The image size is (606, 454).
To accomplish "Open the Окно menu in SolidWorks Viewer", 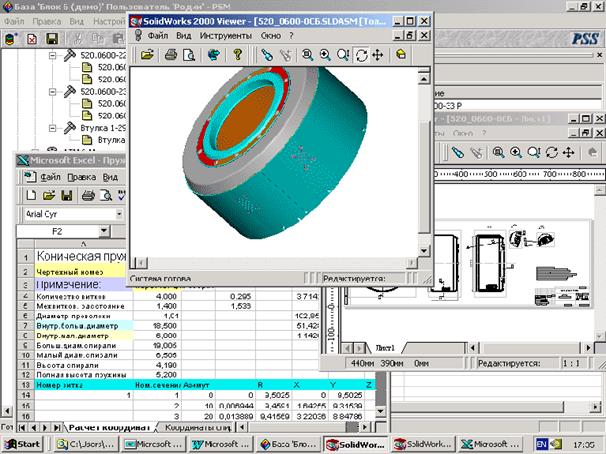I will (271, 36).
